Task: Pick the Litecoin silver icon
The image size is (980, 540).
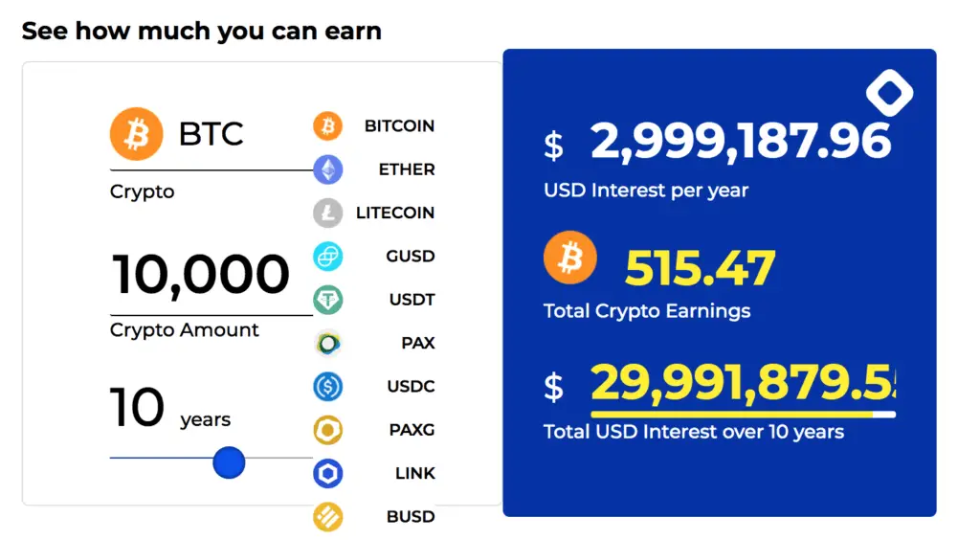Action: [327, 213]
